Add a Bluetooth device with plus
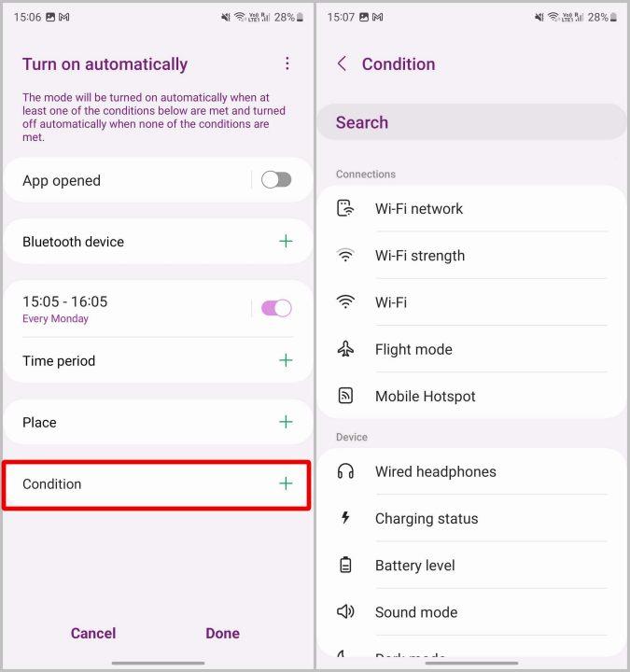 pos(286,242)
